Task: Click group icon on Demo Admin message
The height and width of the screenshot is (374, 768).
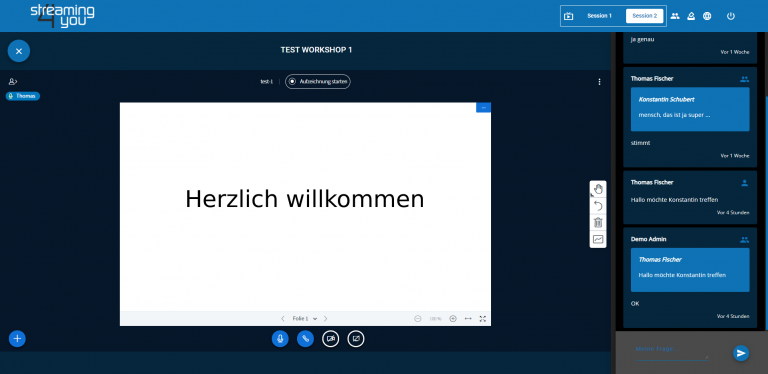Action: click(744, 240)
